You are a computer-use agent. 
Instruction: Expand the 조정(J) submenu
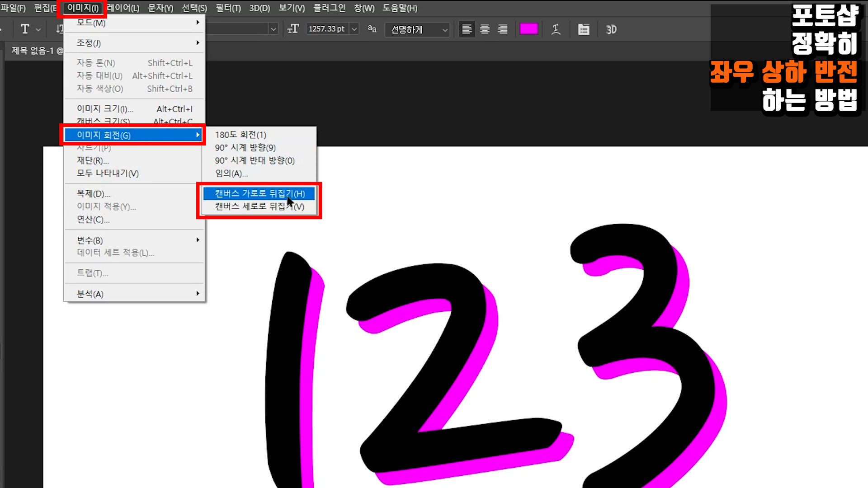[x=134, y=43]
